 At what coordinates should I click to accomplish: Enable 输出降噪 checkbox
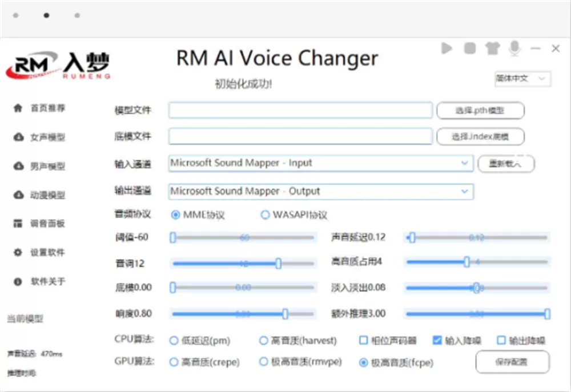click(501, 340)
